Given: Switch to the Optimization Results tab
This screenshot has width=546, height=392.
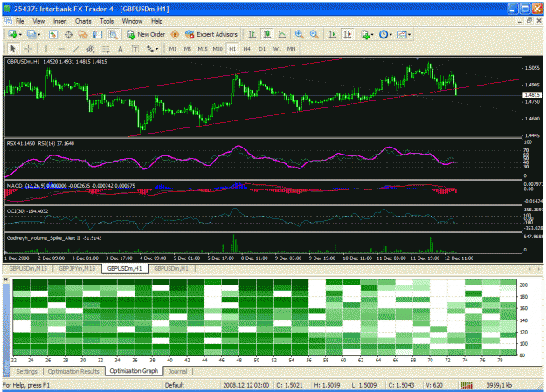Looking at the screenshot, I should click(x=73, y=371).
